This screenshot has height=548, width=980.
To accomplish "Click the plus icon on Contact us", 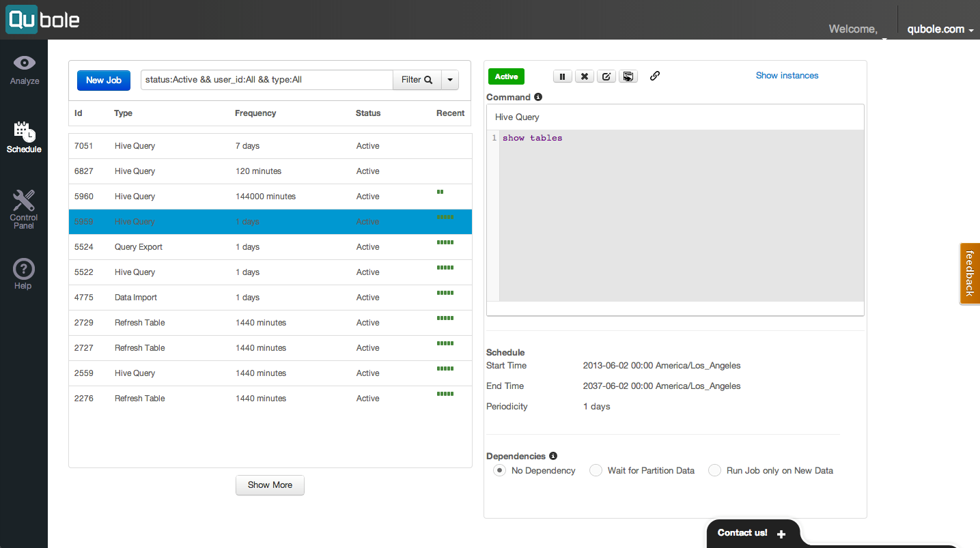I will 781,534.
